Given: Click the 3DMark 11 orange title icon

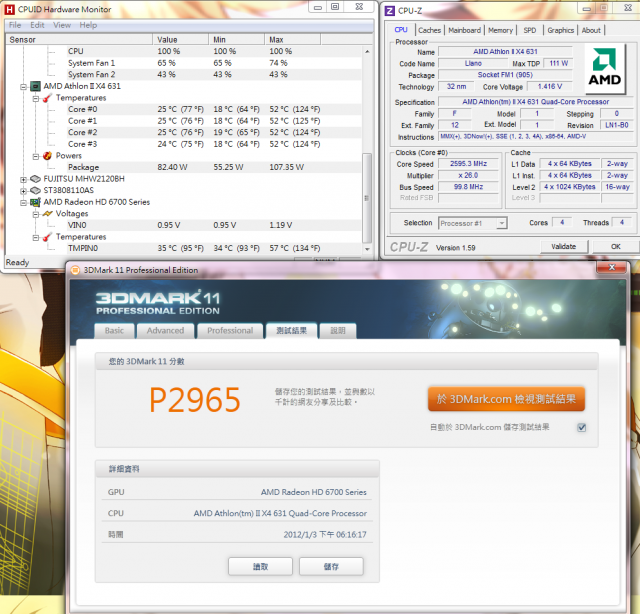Looking at the screenshot, I should coord(75,270).
